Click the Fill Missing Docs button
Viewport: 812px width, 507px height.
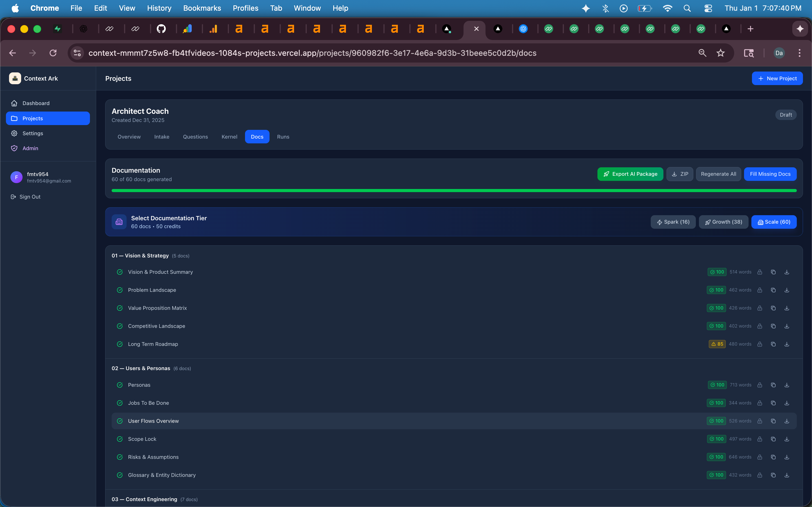tap(770, 174)
